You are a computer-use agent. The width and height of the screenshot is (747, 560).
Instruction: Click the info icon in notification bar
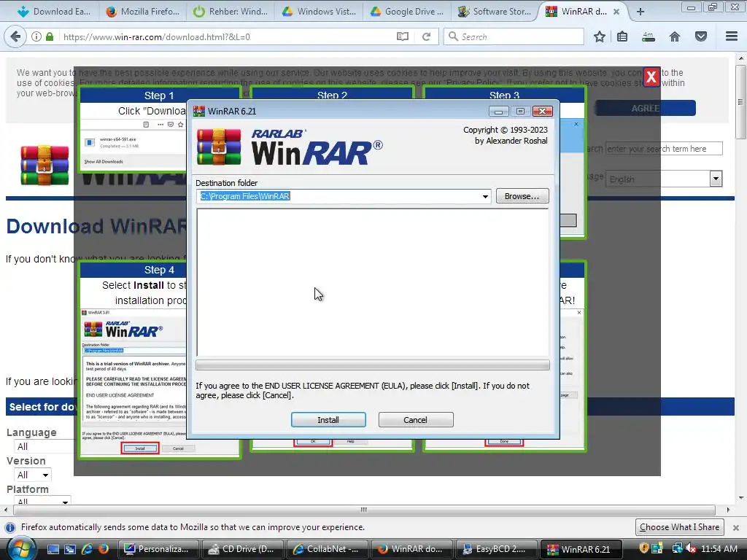coord(10,528)
